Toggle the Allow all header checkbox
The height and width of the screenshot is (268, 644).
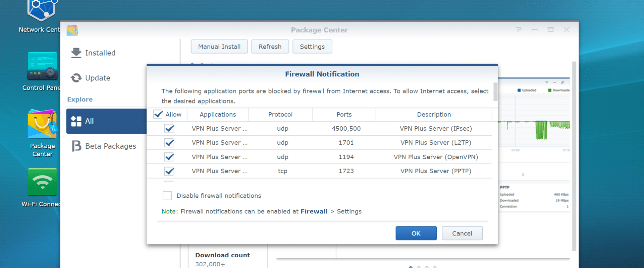[158, 114]
